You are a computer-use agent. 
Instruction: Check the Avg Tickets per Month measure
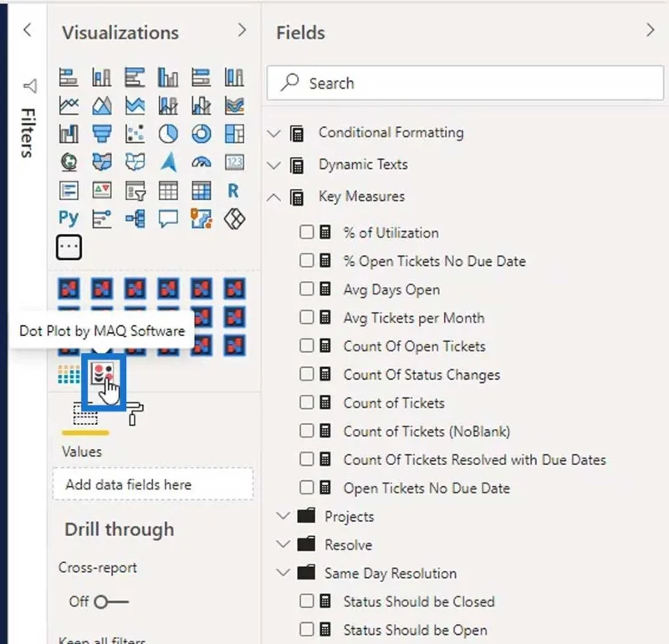point(306,317)
